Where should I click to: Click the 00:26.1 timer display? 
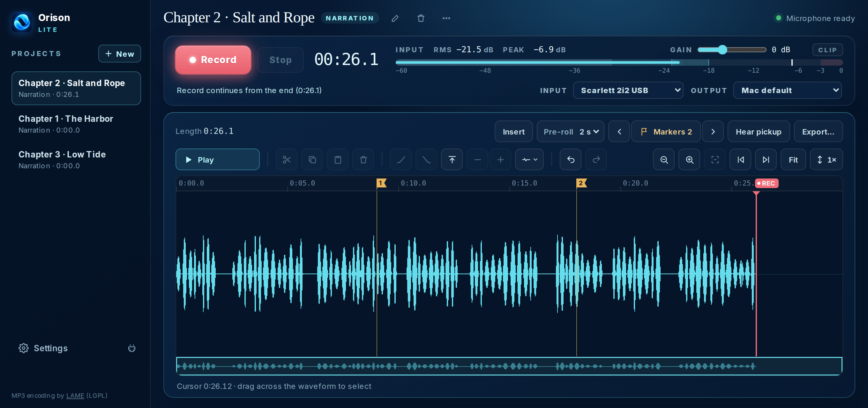(346, 60)
